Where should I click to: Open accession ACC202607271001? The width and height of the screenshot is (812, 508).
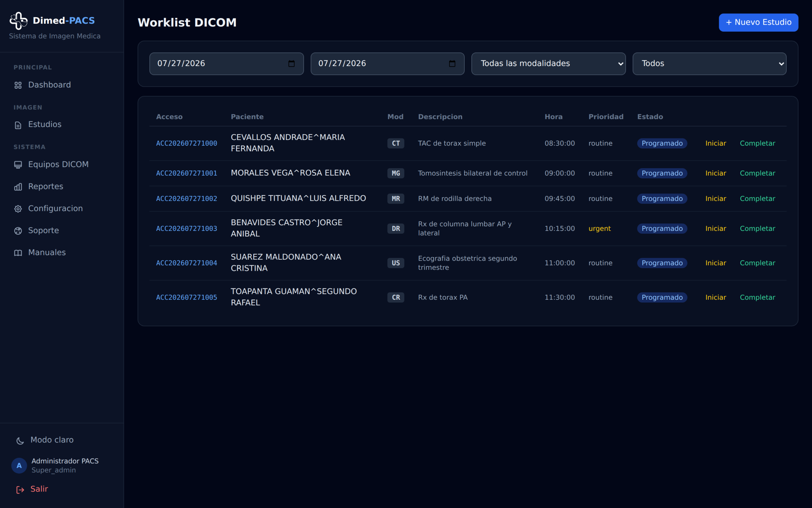point(187,173)
